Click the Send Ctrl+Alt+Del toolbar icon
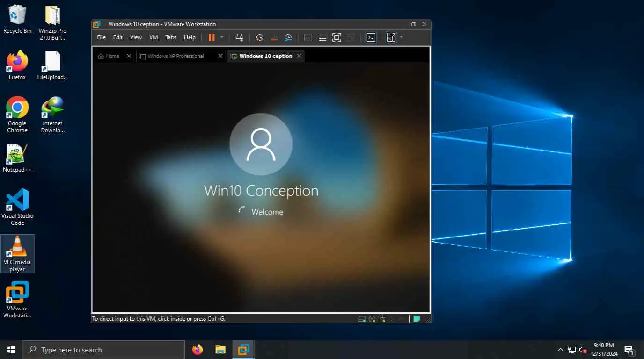Image resolution: width=644 pixels, height=359 pixels. (239, 37)
